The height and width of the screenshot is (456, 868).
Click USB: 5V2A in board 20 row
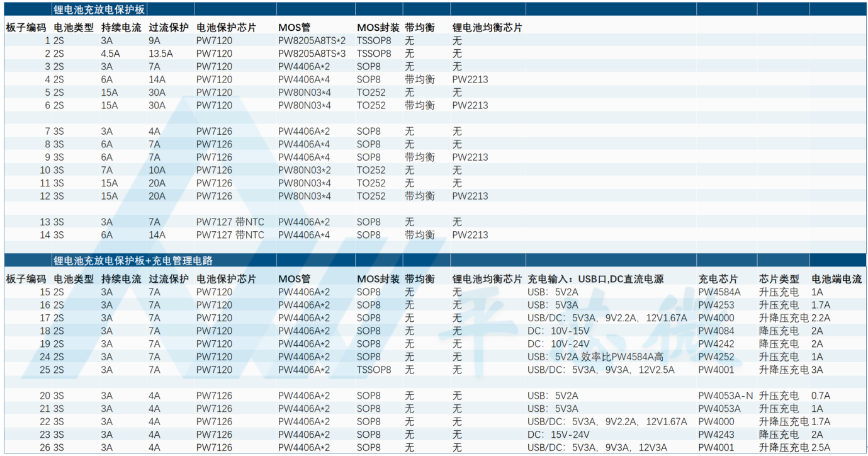coord(553,396)
